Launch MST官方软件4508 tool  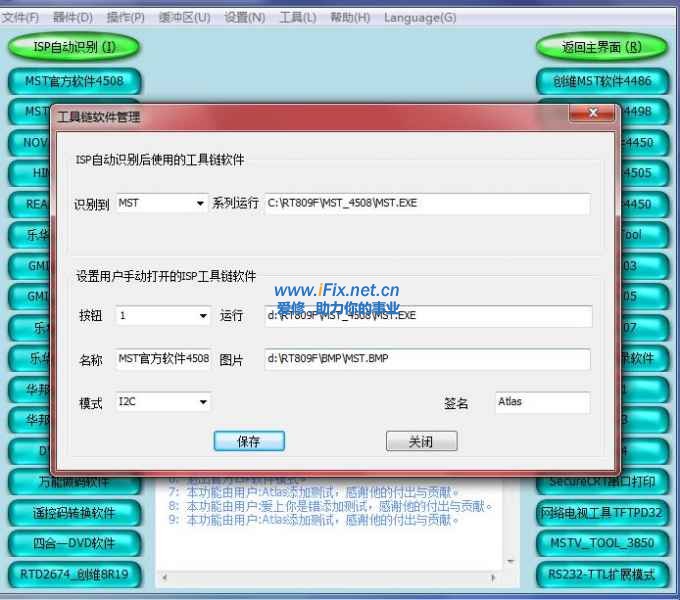75,81
